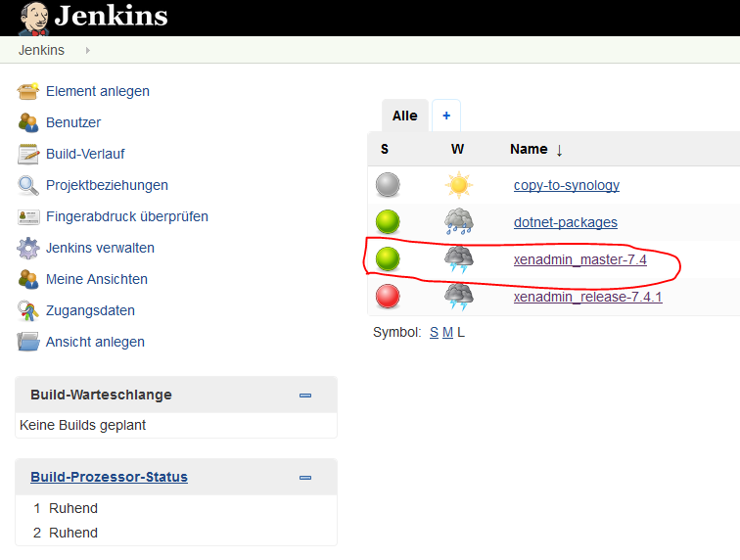Click green status ball of xenadmin_master-7.4
This screenshot has width=740, height=560.
[x=388, y=259]
